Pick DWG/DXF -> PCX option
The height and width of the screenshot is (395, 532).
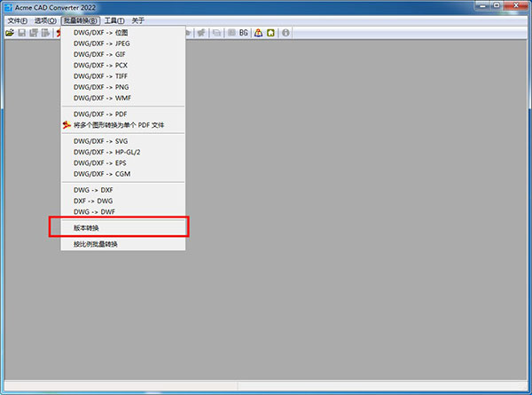click(x=123, y=65)
